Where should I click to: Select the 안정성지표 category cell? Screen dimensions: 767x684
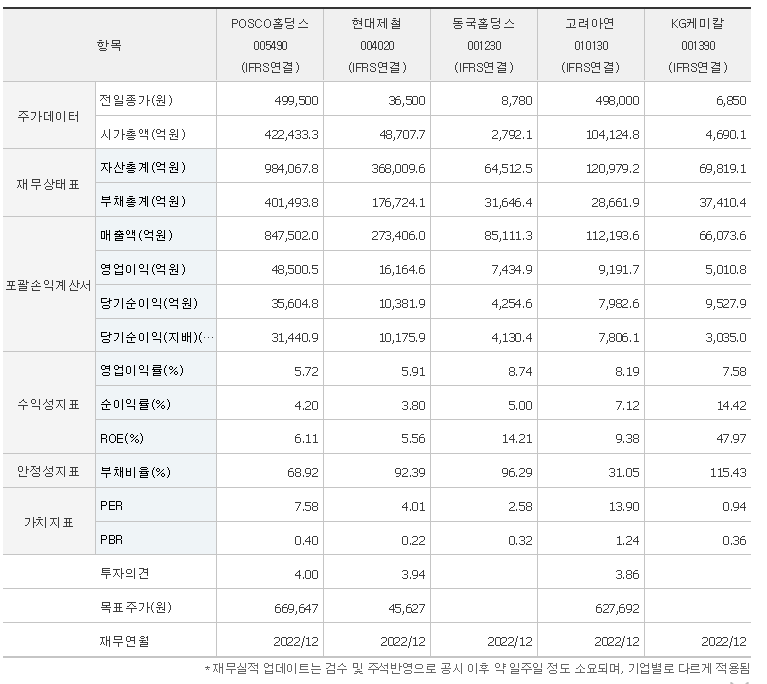tap(48, 471)
